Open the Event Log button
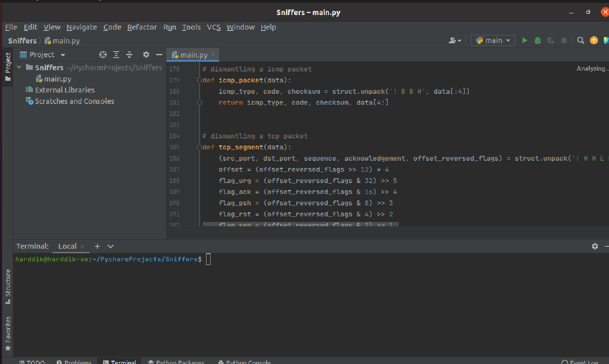Viewport: 609px width, 364px height. click(579, 362)
